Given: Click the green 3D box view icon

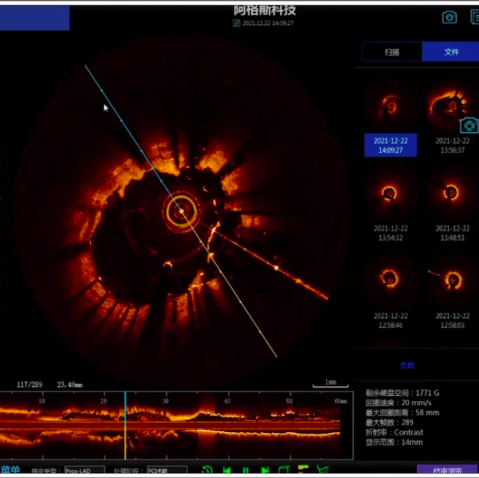Looking at the screenshot, I should click(284, 470).
